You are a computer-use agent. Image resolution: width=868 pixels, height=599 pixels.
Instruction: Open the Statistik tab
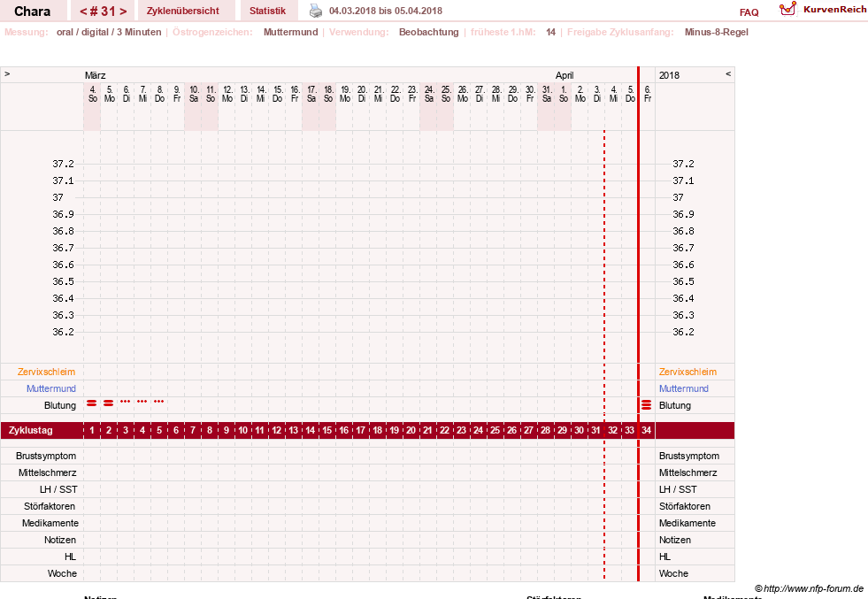pyautogui.click(x=267, y=11)
